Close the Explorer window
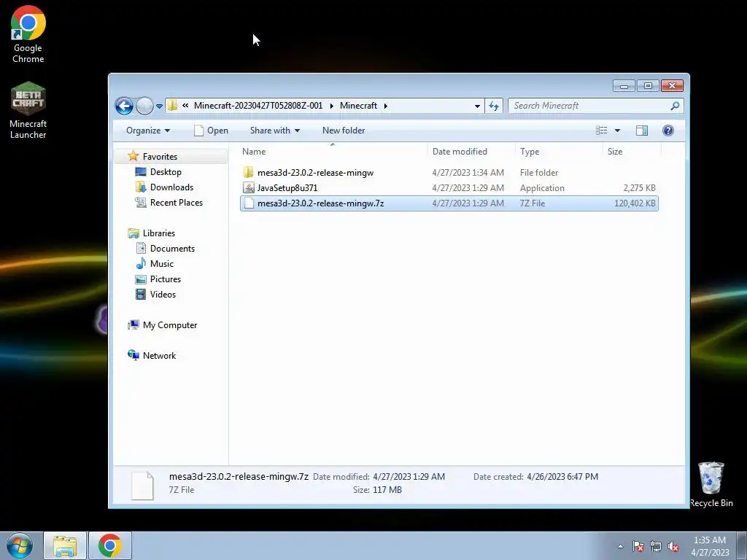The height and width of the screenshot is (560, 747). point(672,86)
